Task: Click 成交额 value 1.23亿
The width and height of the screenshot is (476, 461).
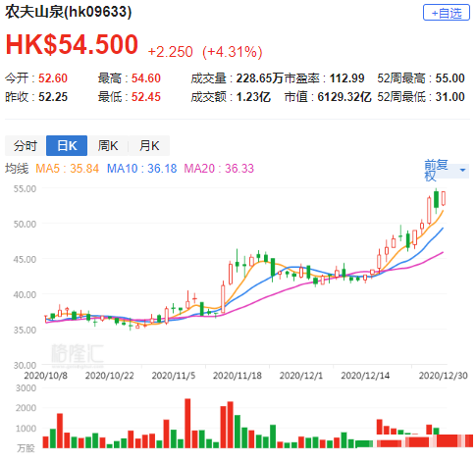Action: (x=253, y=97)
